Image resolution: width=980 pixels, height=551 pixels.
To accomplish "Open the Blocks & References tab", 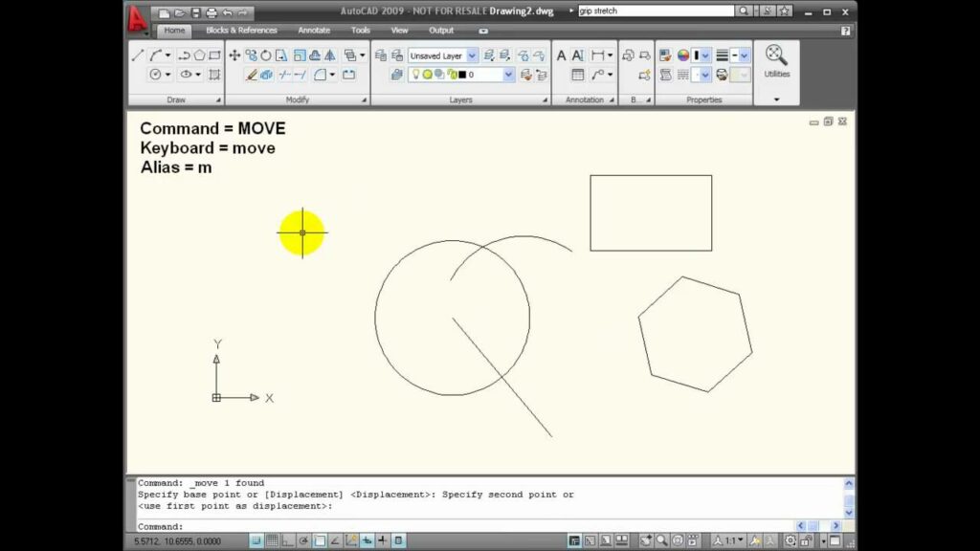I will pyautogui.click(x=242, y=30).
